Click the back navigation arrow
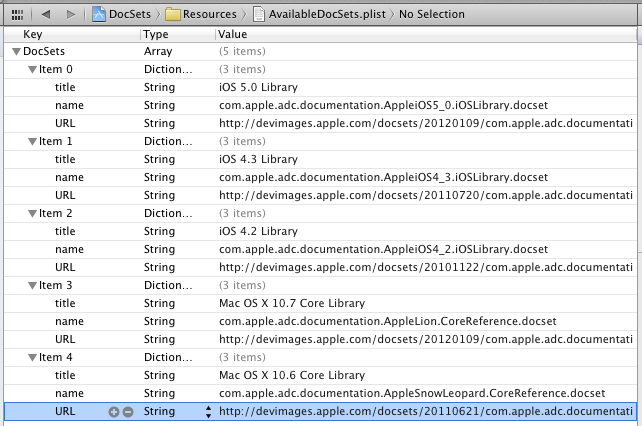This screenshot has width=642, height=426. [x=45, y=14]
